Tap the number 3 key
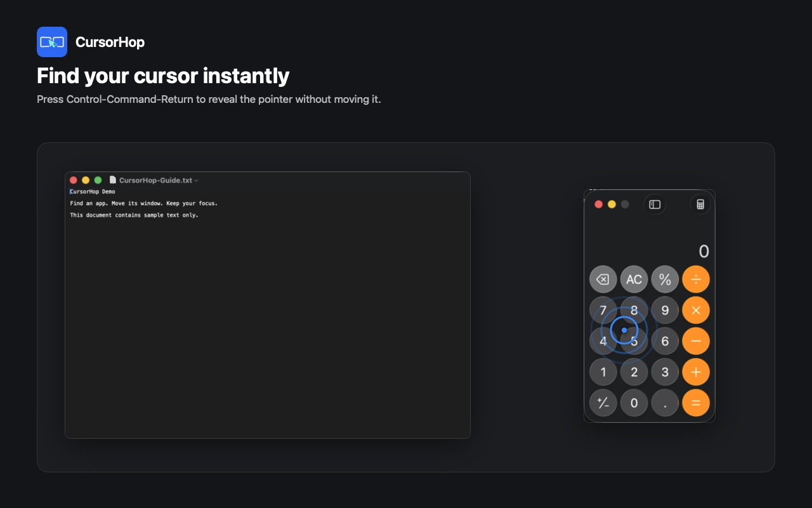 pyautogui.click(x=665, y=372)
